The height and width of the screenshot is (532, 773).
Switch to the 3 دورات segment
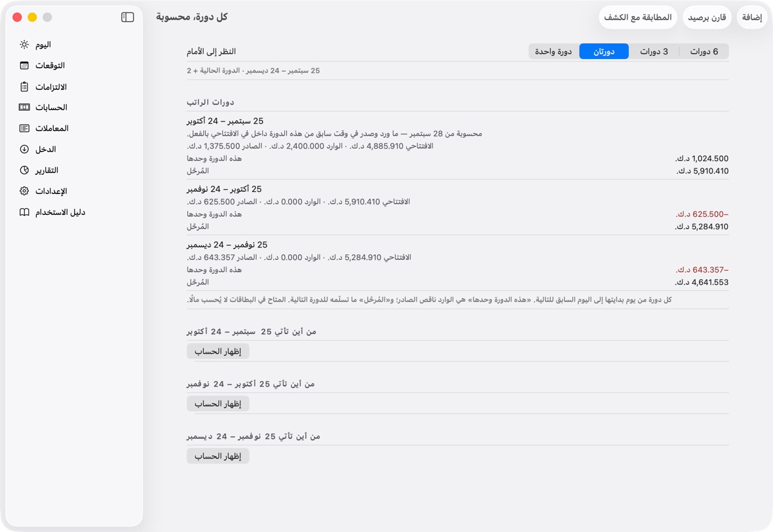[654, 51]
